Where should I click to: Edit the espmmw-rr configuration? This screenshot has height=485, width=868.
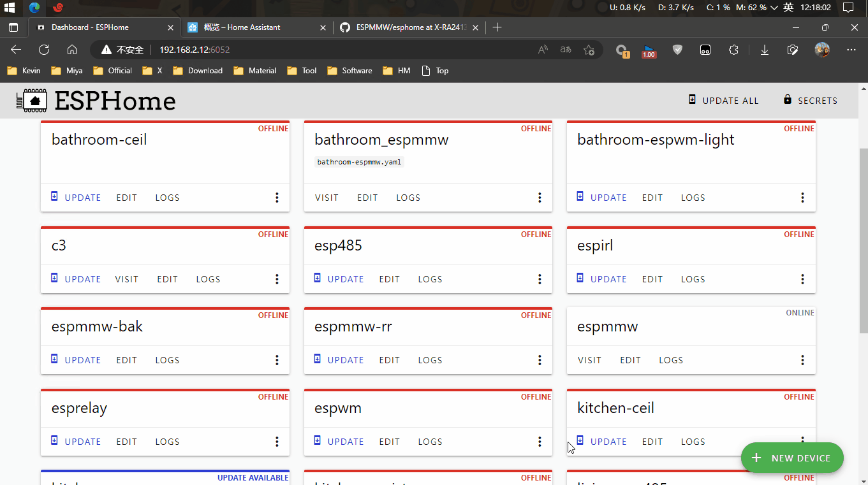[x=390, y=360]
